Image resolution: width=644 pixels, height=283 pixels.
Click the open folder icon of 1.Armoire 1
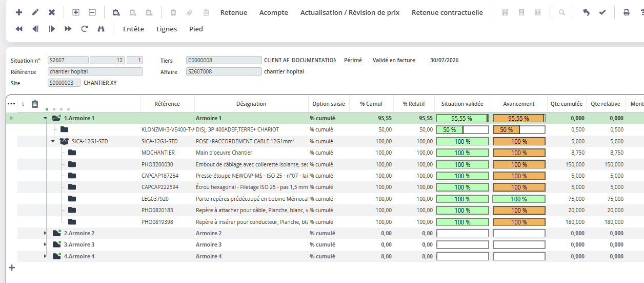point(56,118)
